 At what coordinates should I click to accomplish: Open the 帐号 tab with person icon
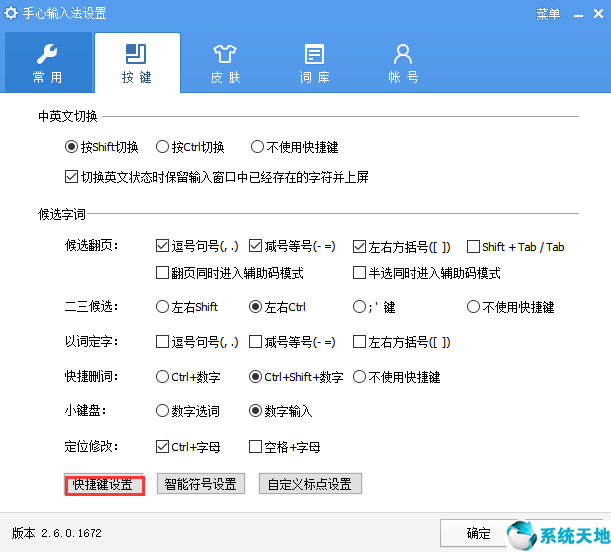pyautogui.click(x=403, y=62)
